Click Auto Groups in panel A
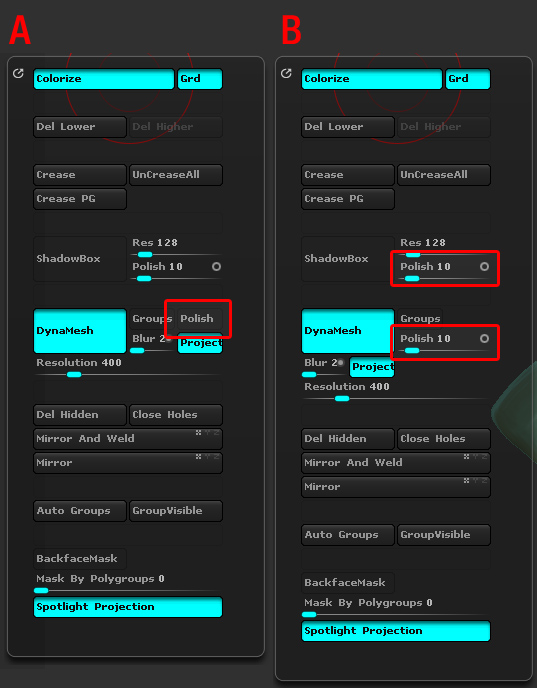The width and height of the screenshot is (537, 688). (x=80, y=511)
